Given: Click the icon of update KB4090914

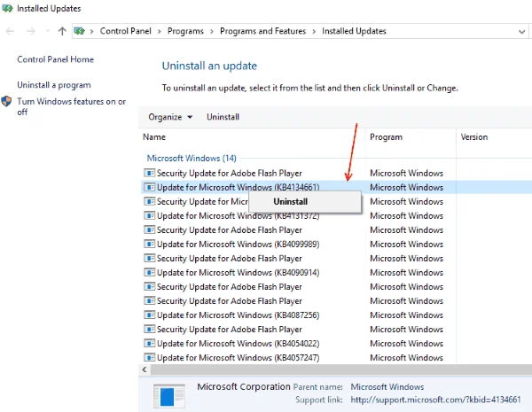Looking at the screenshot, I should [149, 273].
